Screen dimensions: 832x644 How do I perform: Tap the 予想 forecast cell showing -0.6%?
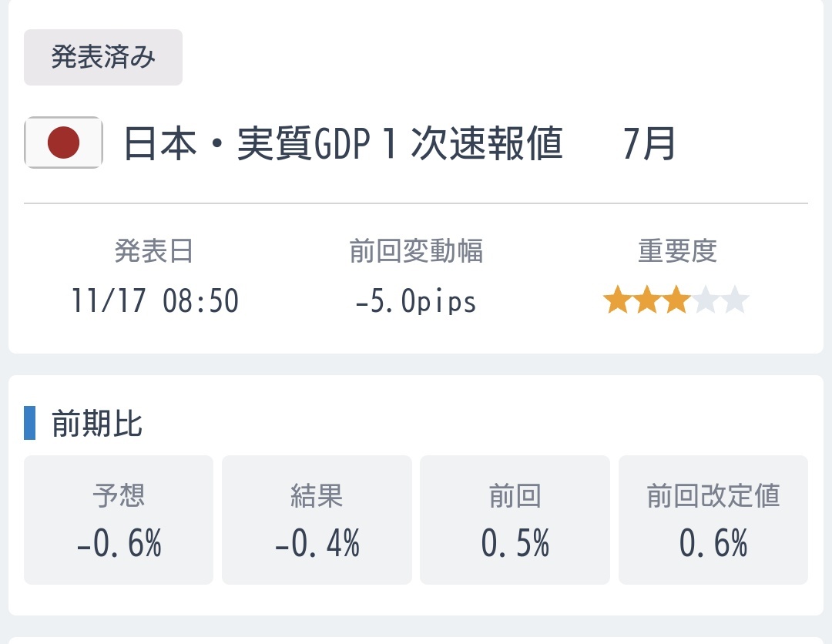[119, 520]
